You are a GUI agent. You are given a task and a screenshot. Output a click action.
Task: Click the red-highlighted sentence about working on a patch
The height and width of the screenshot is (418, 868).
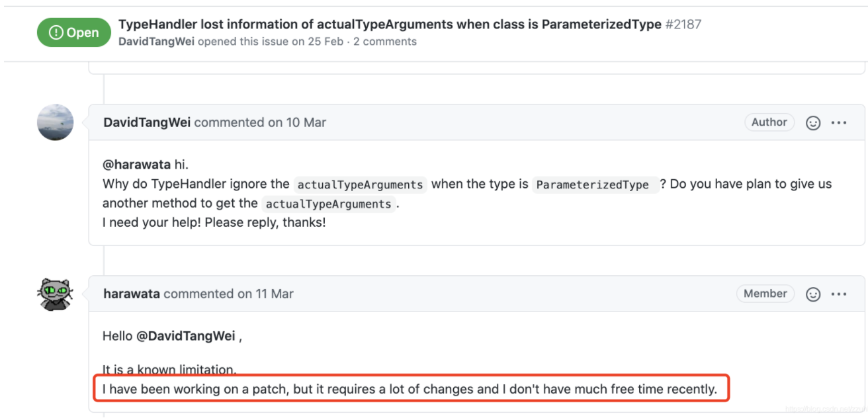point(410,389)
